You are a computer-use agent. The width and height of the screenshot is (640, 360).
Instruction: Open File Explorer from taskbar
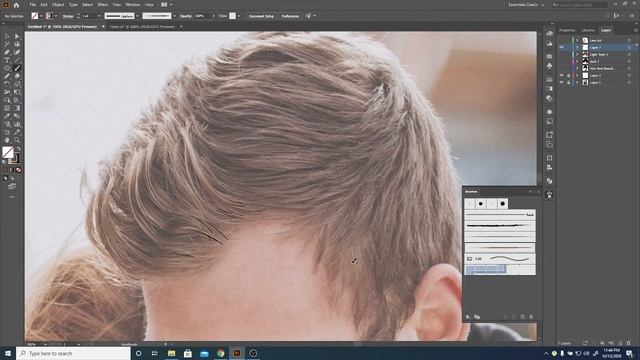coord(171,353)
